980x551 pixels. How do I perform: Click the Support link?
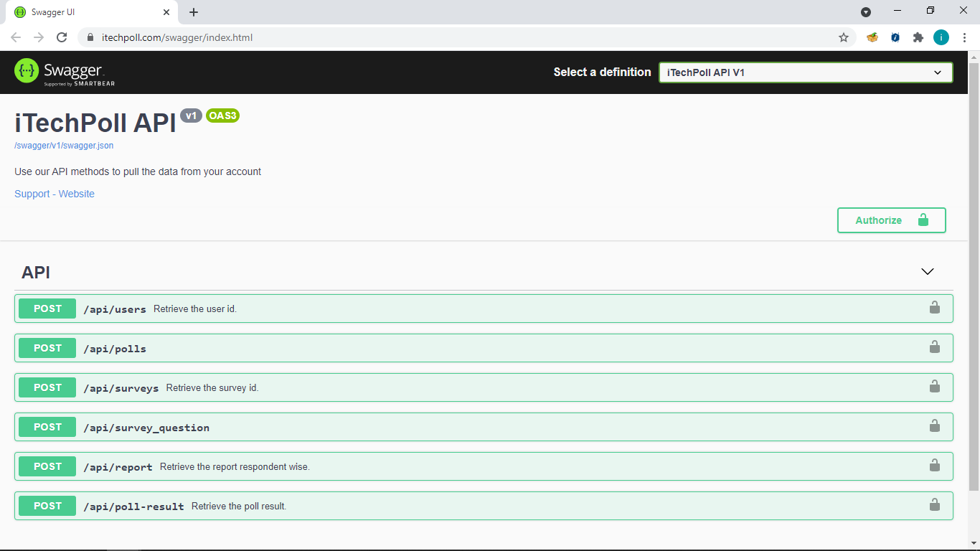pos(32,194)
